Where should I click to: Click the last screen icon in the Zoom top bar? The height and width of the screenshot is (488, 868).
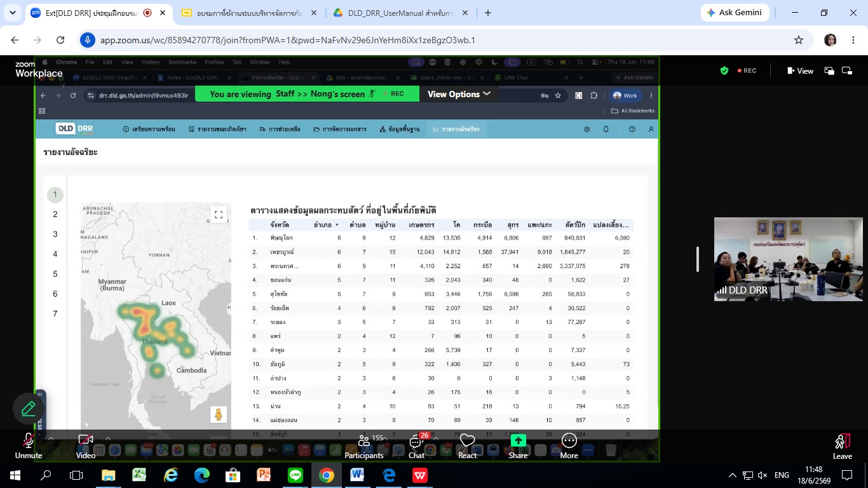(x=846, y=71)
